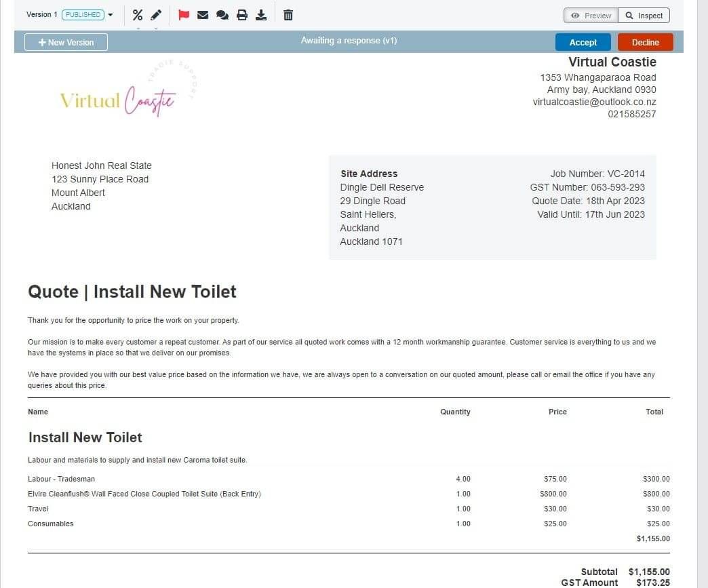Screen dimensions: 708x588
Task: Switch to Inspect mode
Action: pyautogui.click(x=644, y=16)
